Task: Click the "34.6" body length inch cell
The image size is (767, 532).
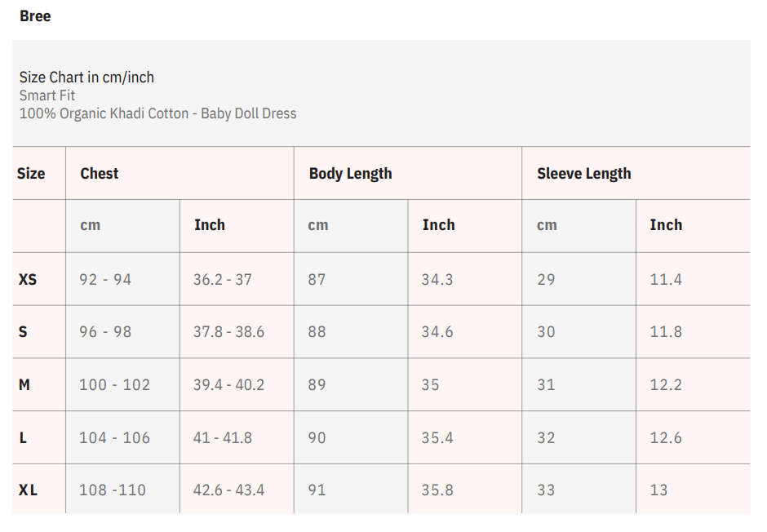Action: coord(437,332)
